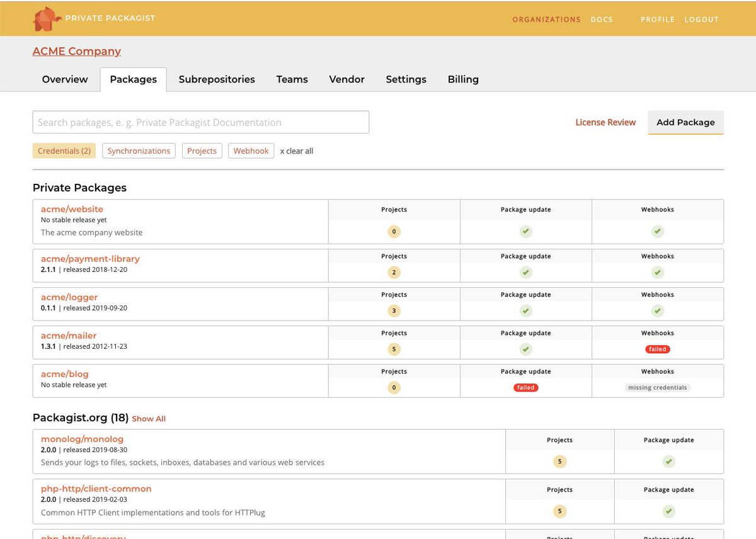This screenshot has height=539, width=756.
Task: Click the 'Packagist.org (18)' heading
Action: (81, 417)
